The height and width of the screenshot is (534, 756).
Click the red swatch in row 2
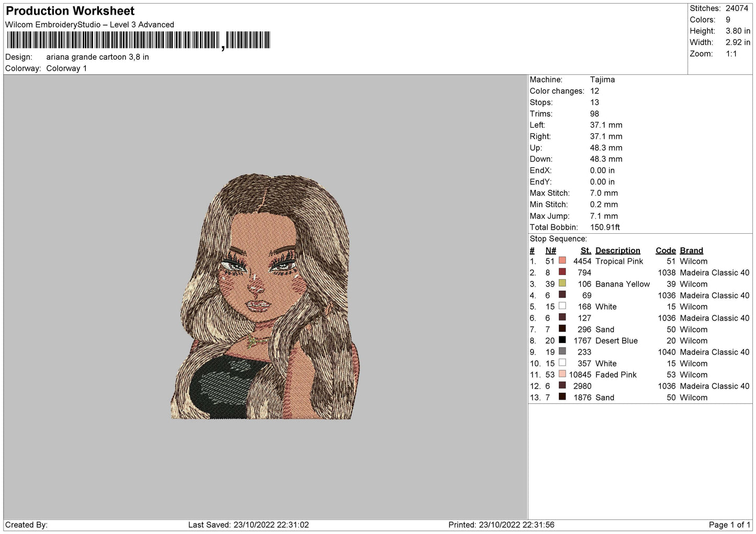pyautogui.click(x=562, y=272)
